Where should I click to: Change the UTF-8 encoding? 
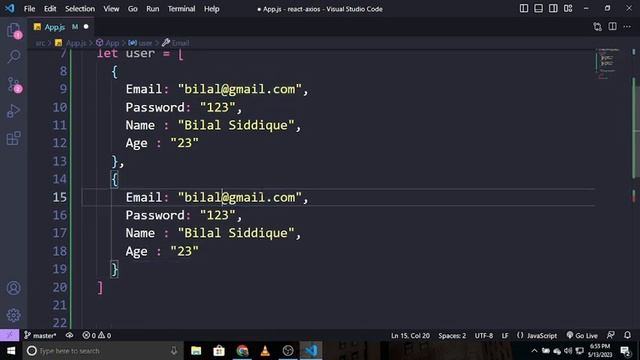[484, 336]
